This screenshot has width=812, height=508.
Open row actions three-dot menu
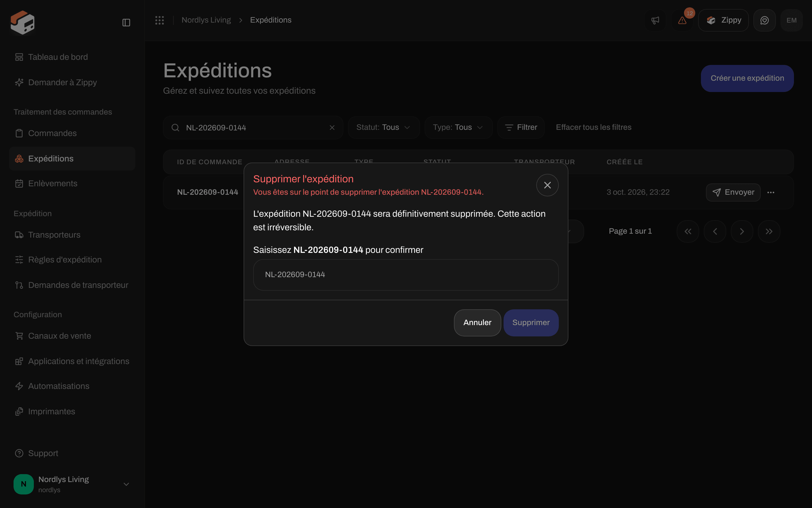[771, 192]
